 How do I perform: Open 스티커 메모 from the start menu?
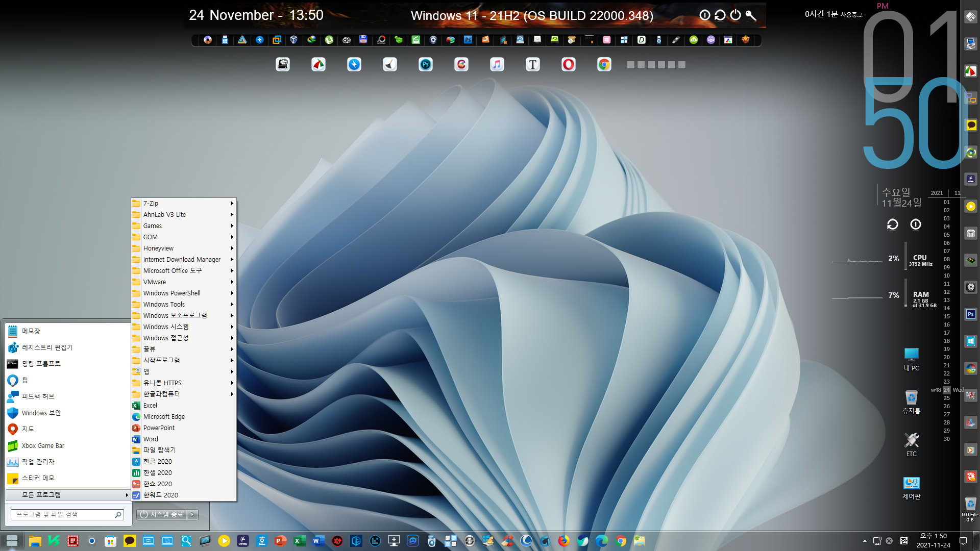point(68,478)
